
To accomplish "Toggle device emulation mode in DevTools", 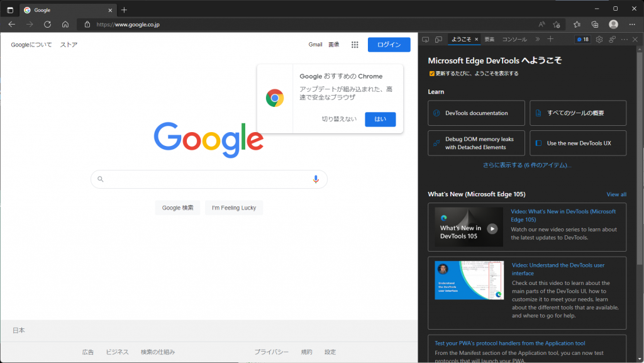I will click(438, 38).
